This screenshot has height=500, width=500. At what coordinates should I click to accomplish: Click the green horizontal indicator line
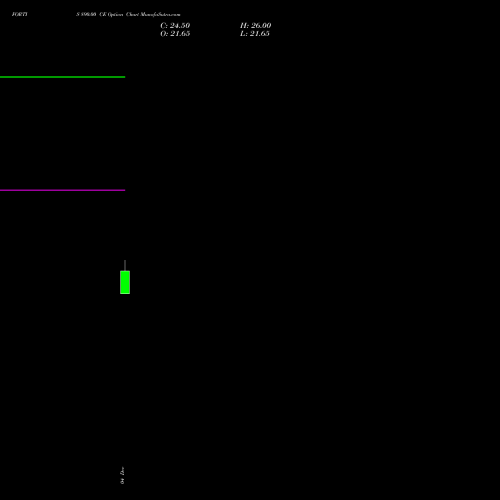pos(62,77)
